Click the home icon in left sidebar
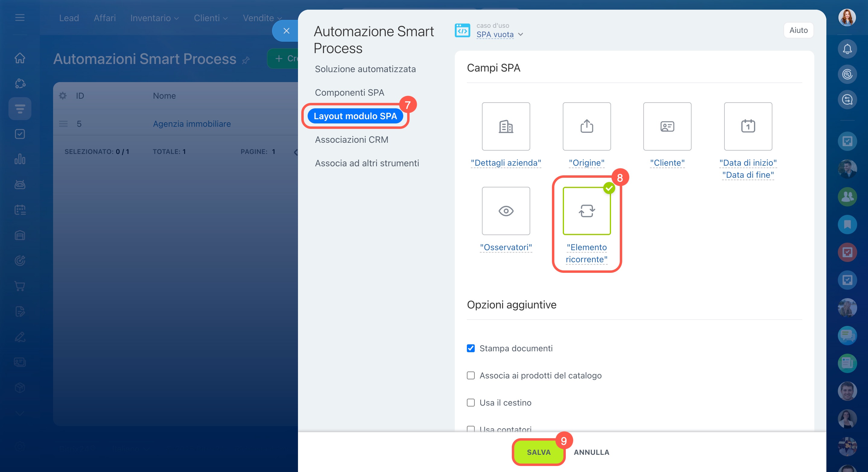The image size is (868, 472). pos(20,58)
